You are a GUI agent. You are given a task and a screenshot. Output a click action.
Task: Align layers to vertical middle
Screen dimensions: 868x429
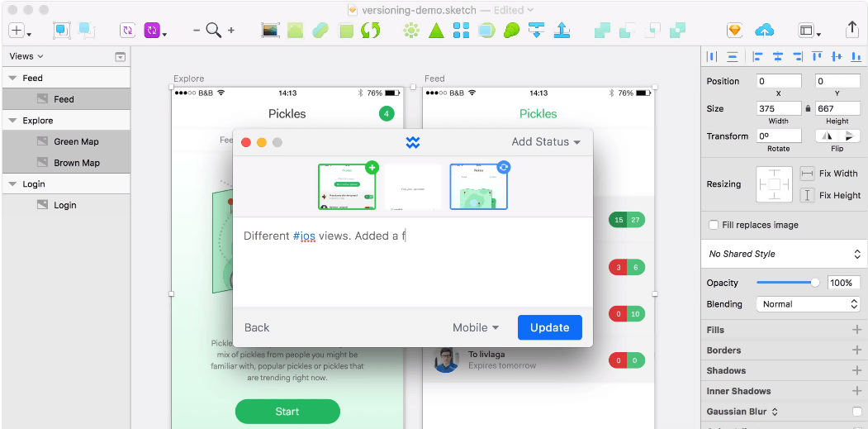[837, 56]
